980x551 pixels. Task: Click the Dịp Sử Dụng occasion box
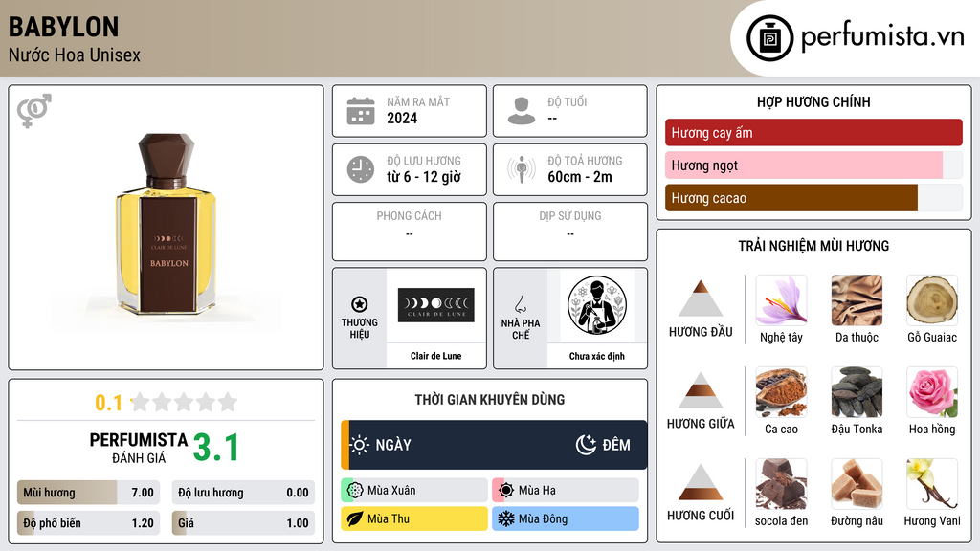[570, 231]
